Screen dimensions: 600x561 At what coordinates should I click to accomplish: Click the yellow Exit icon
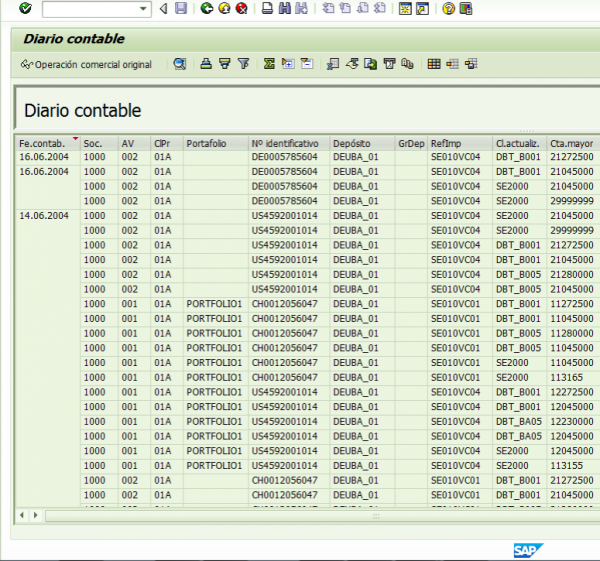pos(225,8)
